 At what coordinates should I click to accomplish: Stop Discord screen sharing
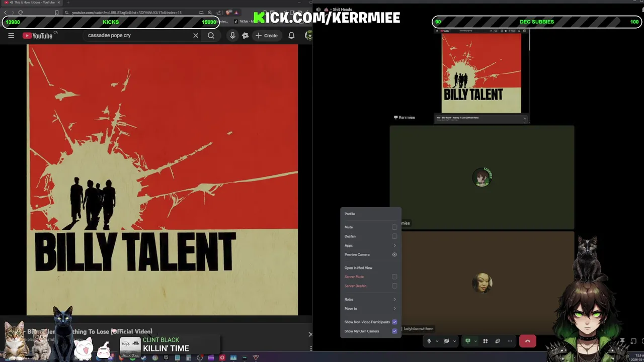tap(468, 341)
